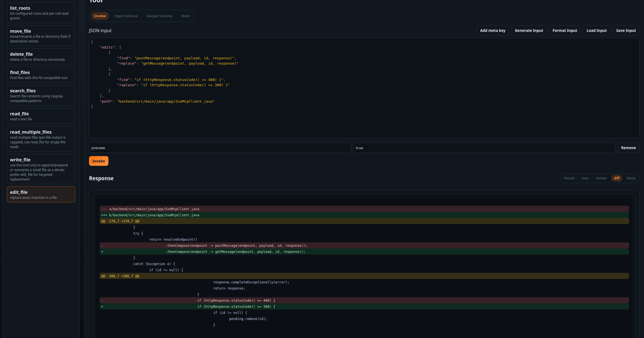Viewport: 644px width, 338px height.
Task: Switch the Response view to text
Action: (585, 178)
